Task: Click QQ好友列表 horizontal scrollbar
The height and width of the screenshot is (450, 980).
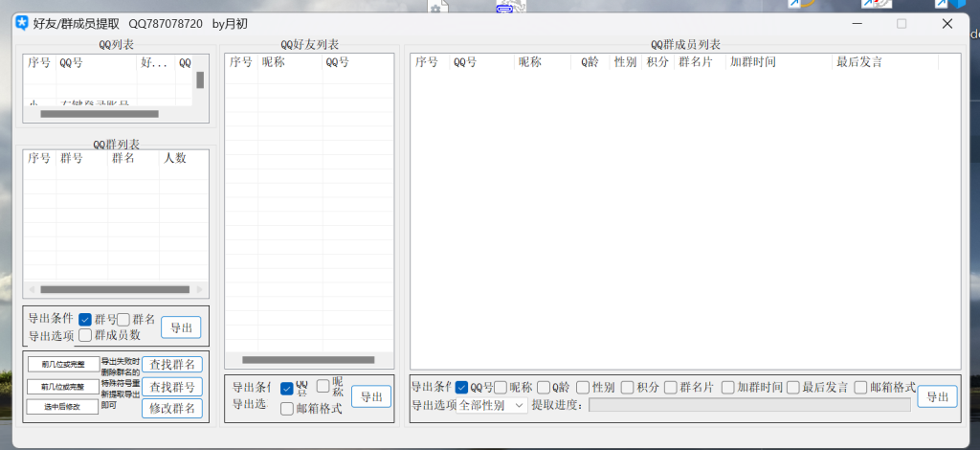Action: 308,360
